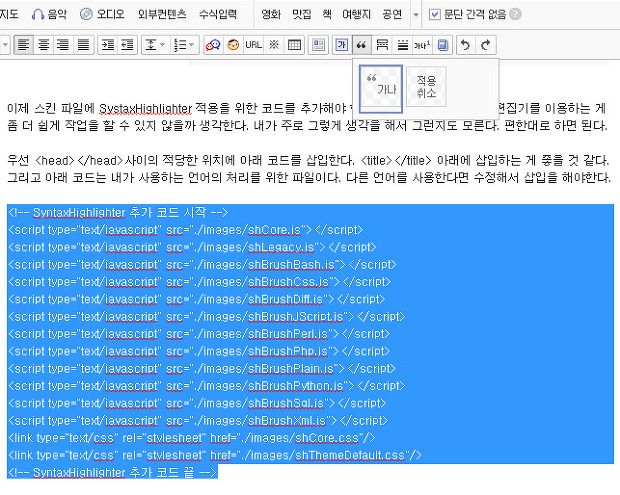Toggle 문단 간격 없음 checkbox
The height and width of the screenshot is (495, 620).
click(434, 15)
